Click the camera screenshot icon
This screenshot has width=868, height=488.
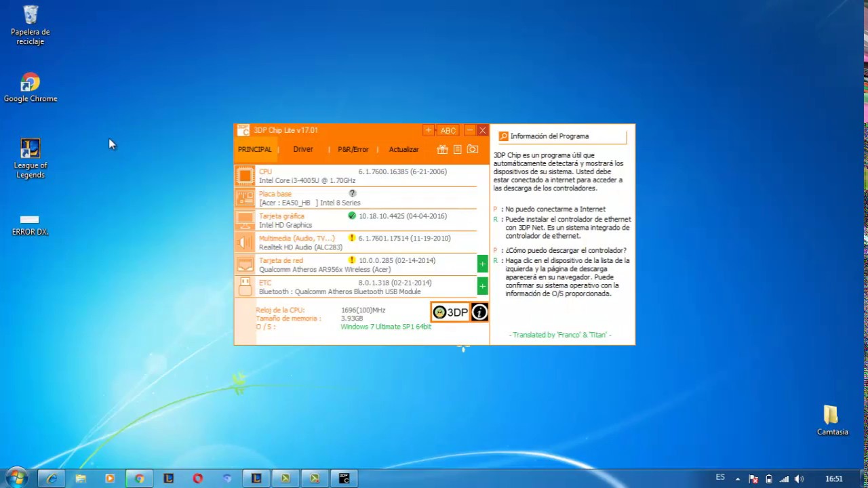(x=473, y=149)
